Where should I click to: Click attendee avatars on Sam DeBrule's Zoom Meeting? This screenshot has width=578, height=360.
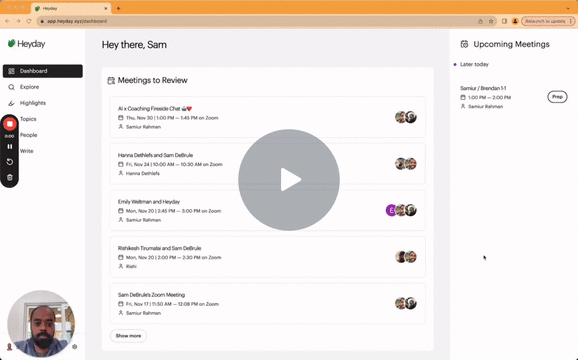click(406, 303)
